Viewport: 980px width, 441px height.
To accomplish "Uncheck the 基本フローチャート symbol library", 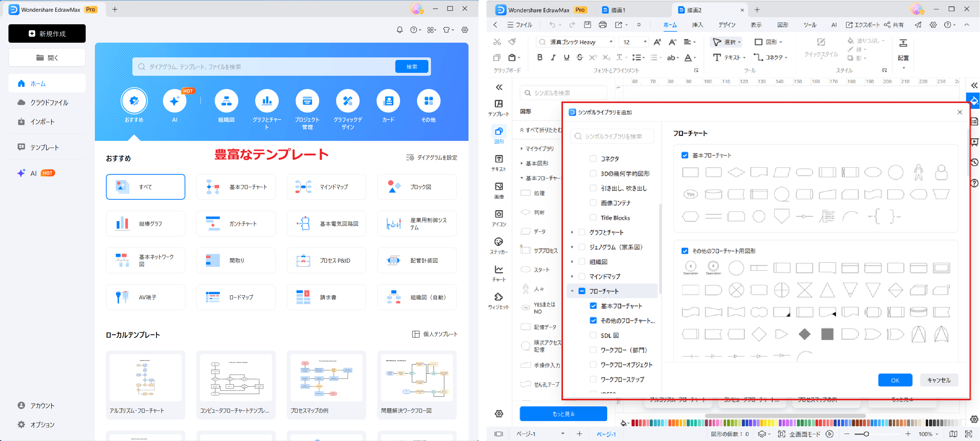I will pos(593,306).
